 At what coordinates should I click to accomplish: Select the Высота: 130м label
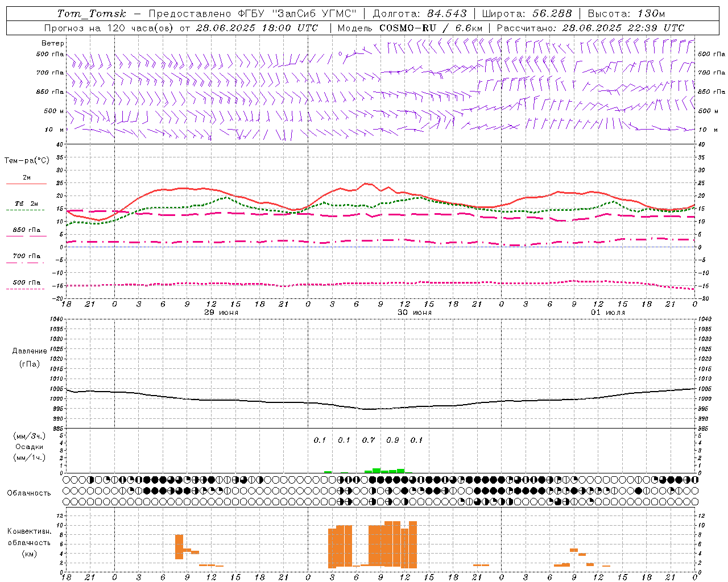(x=626, y=14)
